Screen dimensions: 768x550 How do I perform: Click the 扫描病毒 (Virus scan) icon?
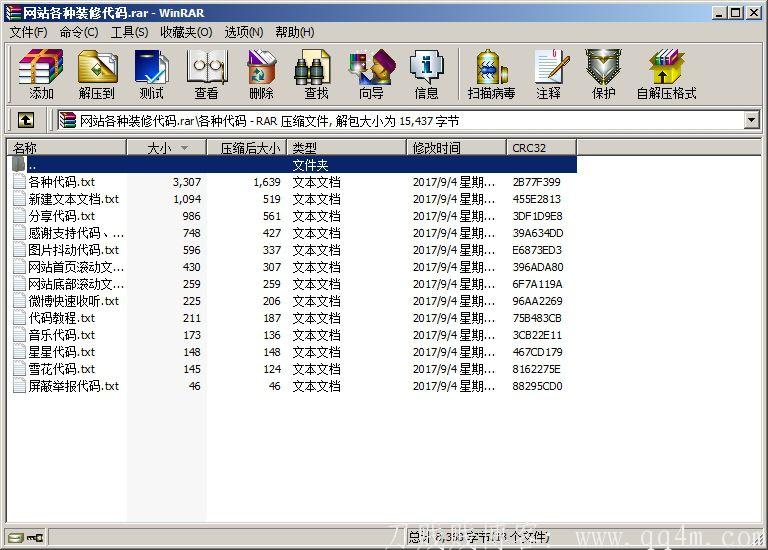pos(491,74)
